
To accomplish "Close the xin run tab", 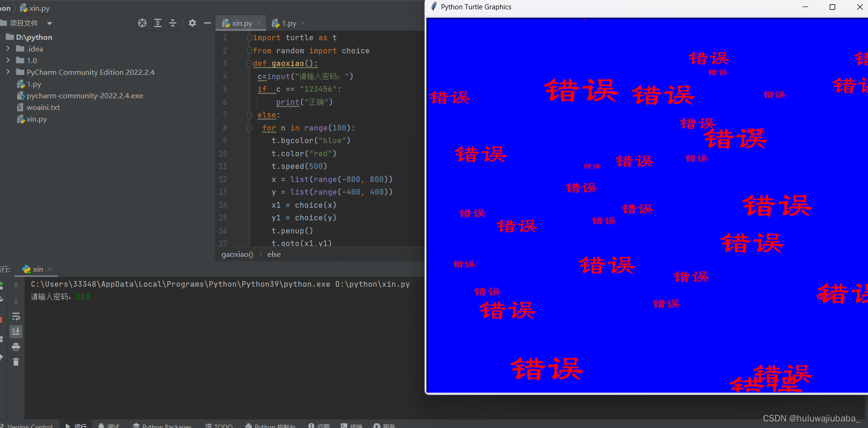I will (x=50, y=269).
